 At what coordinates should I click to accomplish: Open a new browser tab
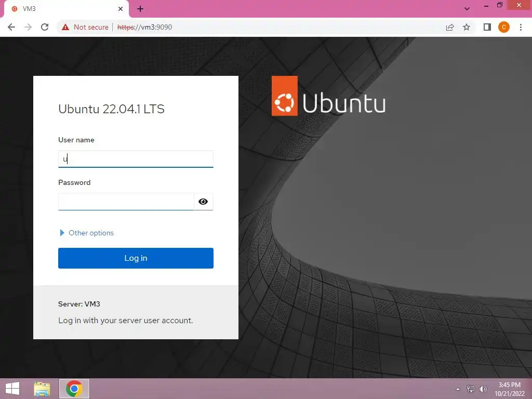point(140,9)
